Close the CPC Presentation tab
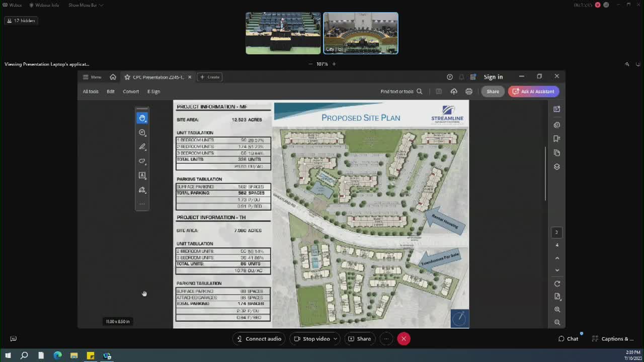 [190, 77]
